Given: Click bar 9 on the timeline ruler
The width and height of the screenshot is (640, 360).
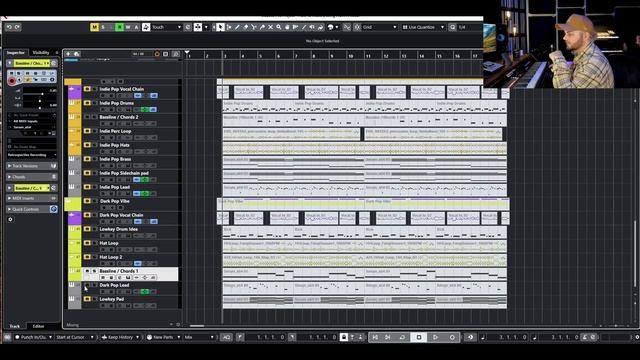Looking at the screenshot, I should [332, 56].
